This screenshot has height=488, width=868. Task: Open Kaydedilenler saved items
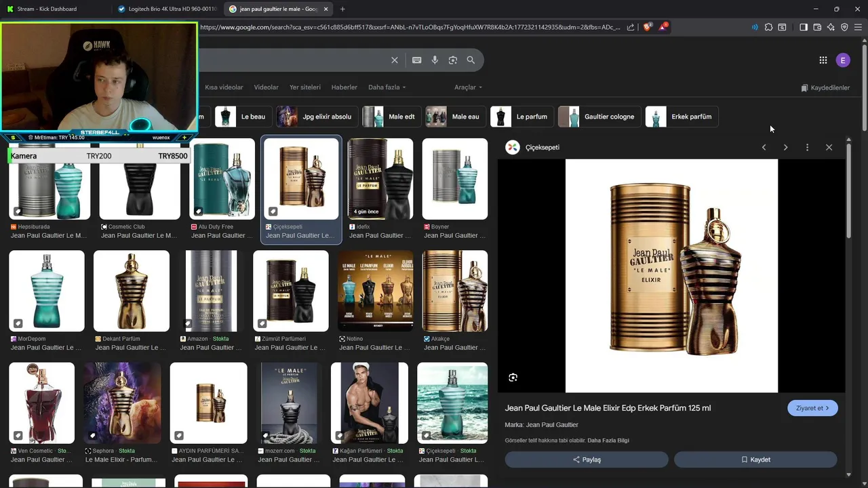[x=825, y=87]
